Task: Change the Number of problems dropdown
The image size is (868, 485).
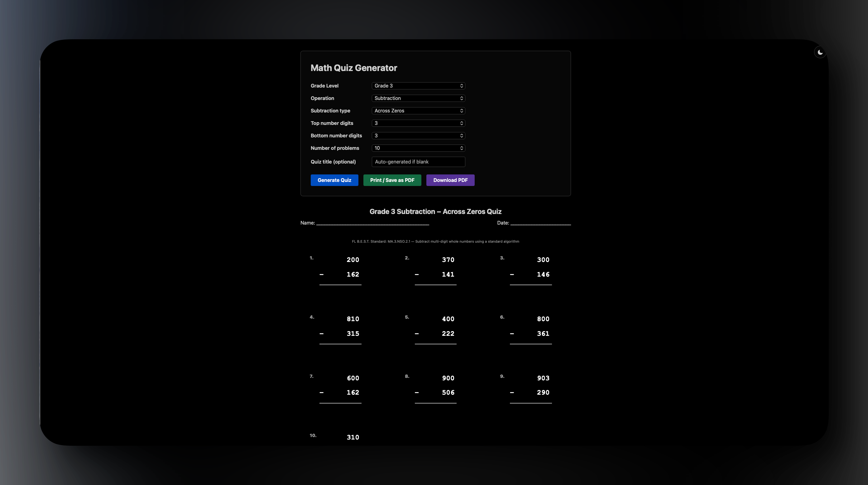Action: point(418,148)
